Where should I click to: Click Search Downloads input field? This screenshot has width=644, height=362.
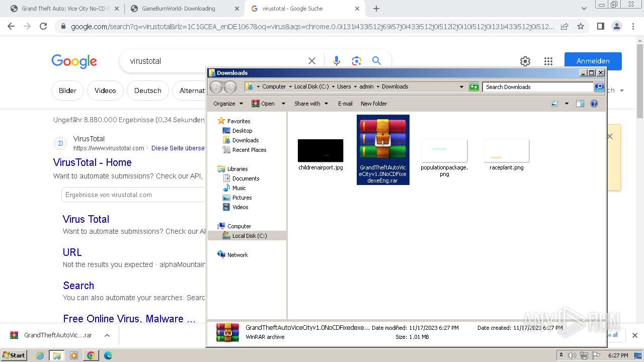pos(538,87)
